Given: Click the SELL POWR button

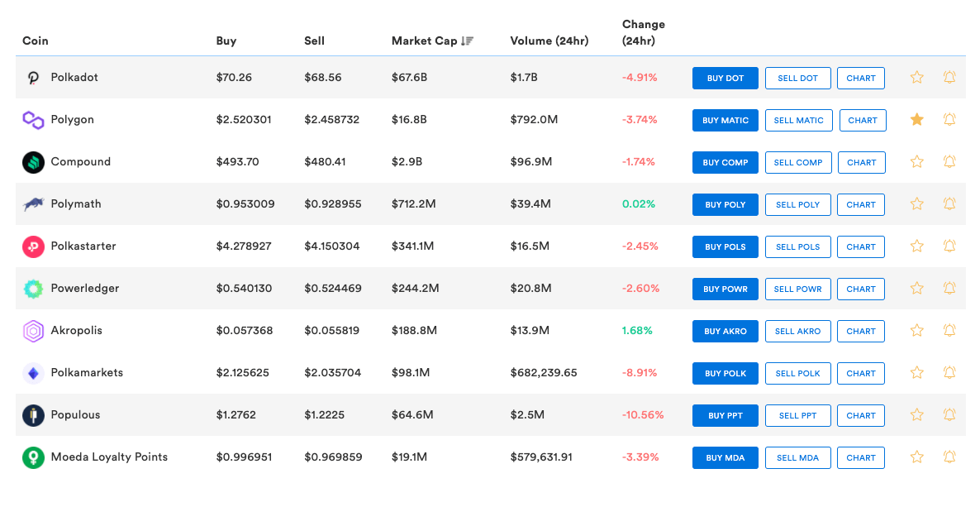Looking at the screenshot, I should (x=798, y=289).
